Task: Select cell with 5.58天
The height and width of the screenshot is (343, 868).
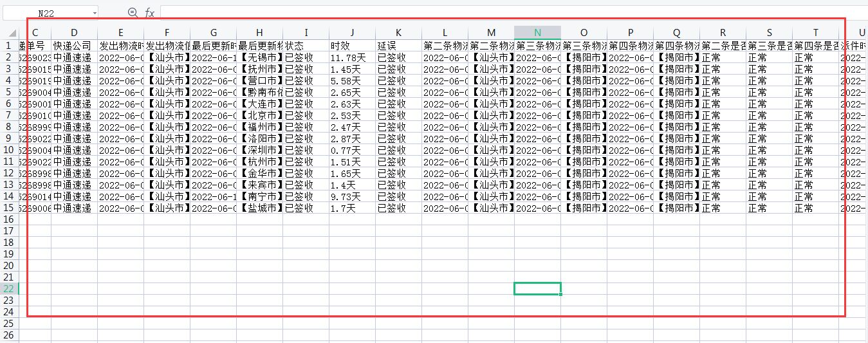Action: tap(353, 80)
